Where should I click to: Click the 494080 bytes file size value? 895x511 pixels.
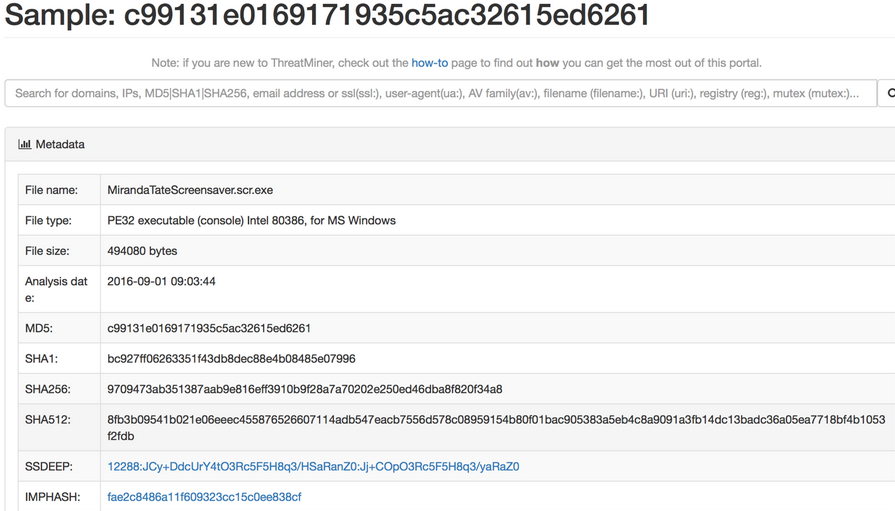pos(142,251)
